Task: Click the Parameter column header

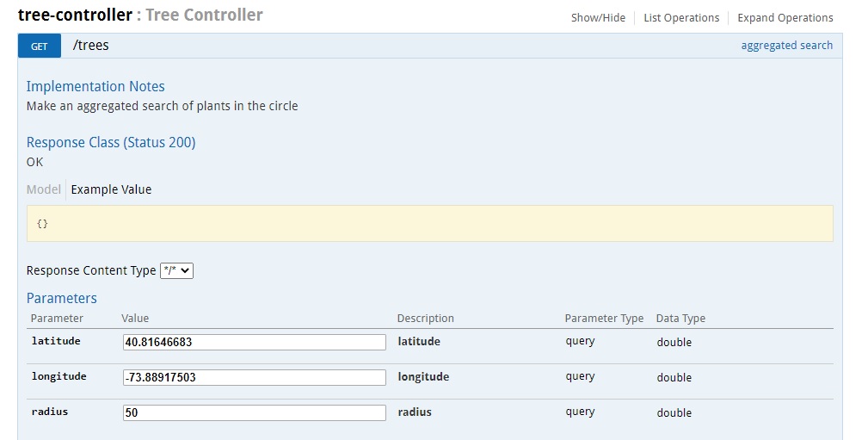Action: pos(57,319)
